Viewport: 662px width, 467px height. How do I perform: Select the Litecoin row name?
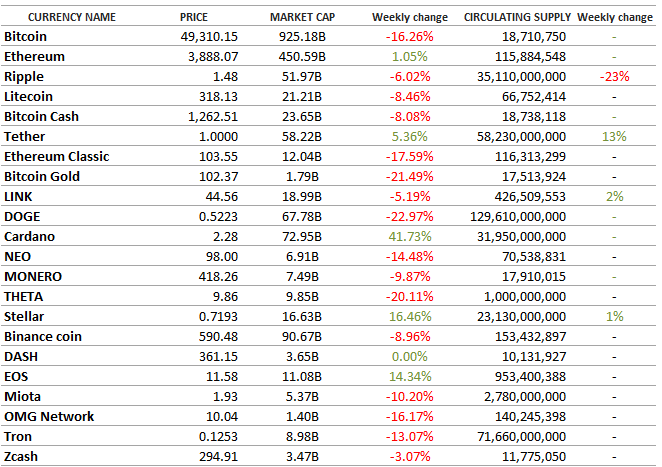[28, 97]
